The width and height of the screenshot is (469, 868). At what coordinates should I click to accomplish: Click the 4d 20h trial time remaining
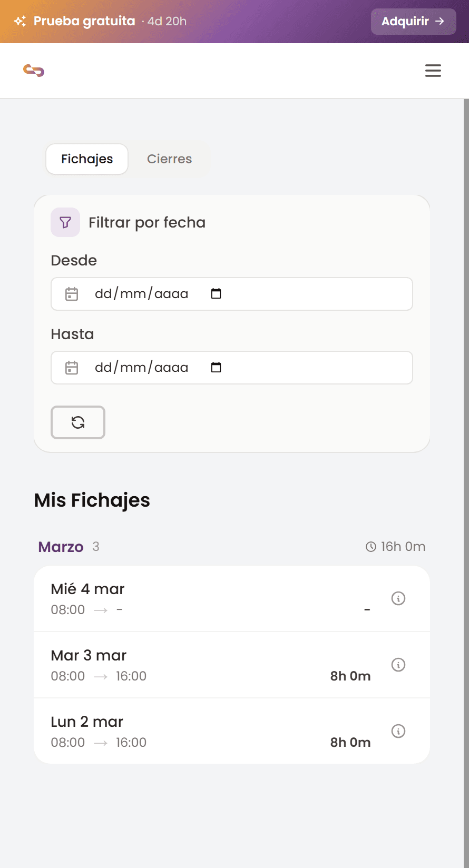[167, 21]
